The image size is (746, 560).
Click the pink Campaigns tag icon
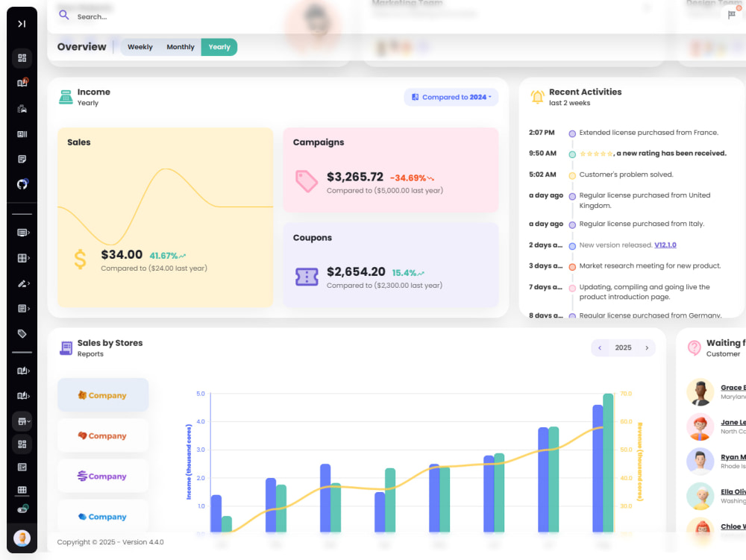[x=307, y=182]
